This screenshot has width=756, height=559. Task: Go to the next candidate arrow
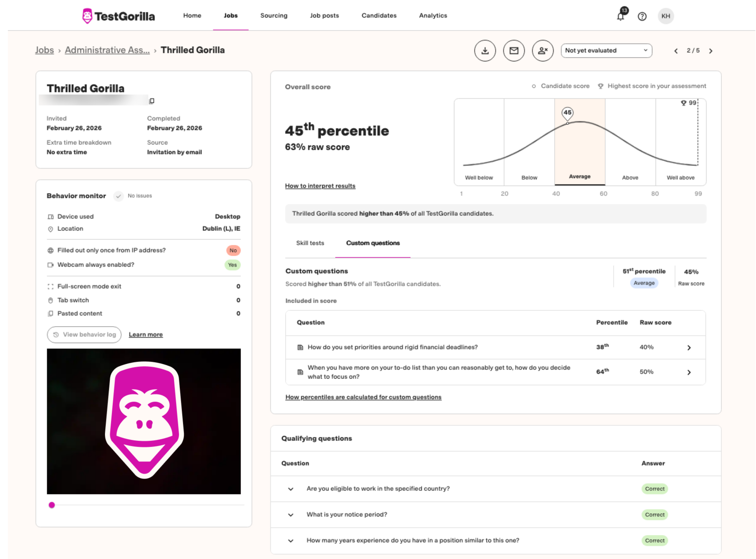click(x=711, y=51)
